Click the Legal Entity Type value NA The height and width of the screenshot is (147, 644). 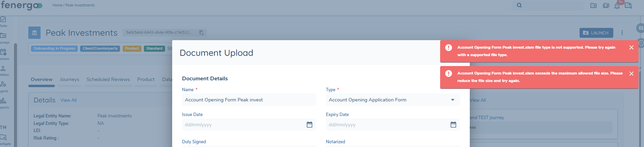(x=101, y=124)
